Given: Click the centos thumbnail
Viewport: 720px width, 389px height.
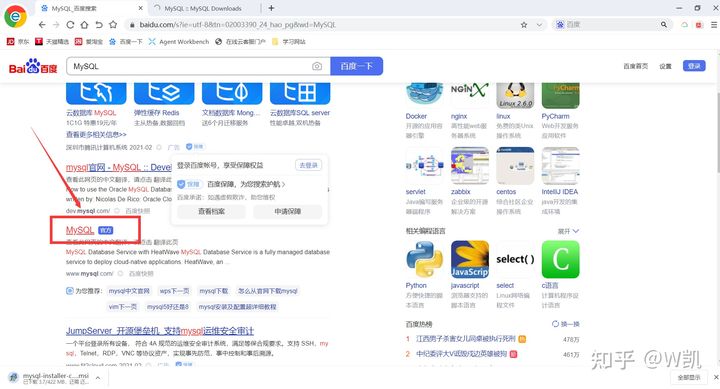Looking at the screenshot, I should tap(515, 166).
